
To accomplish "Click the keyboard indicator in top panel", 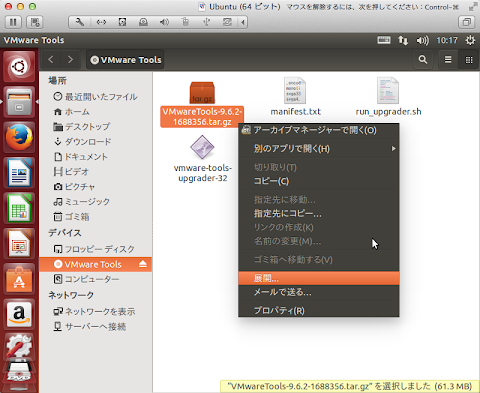I will click(384, 40).
